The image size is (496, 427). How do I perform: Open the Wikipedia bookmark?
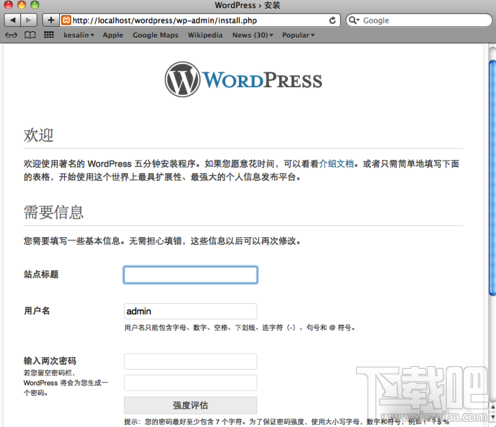point(205,35)
